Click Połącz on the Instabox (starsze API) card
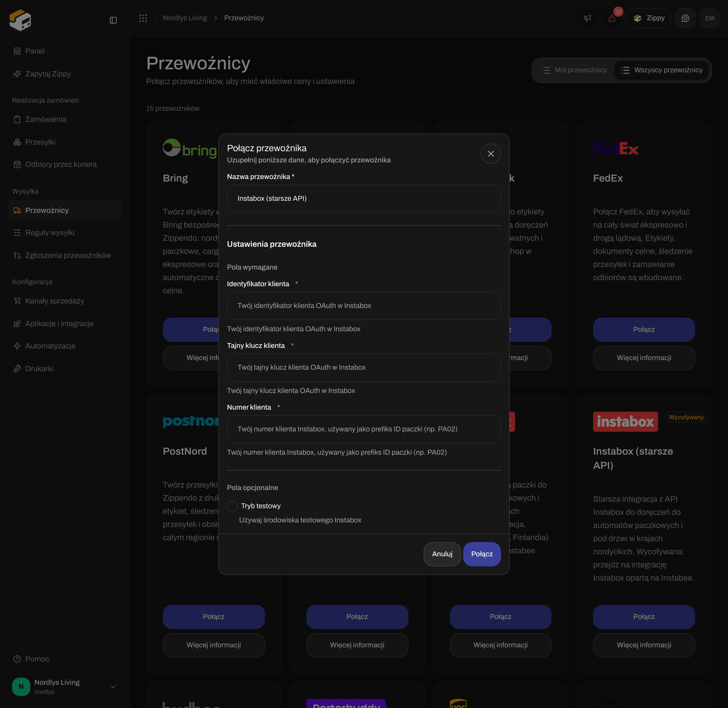Screen dimensions: 728x708 click(x=644, y=616)
